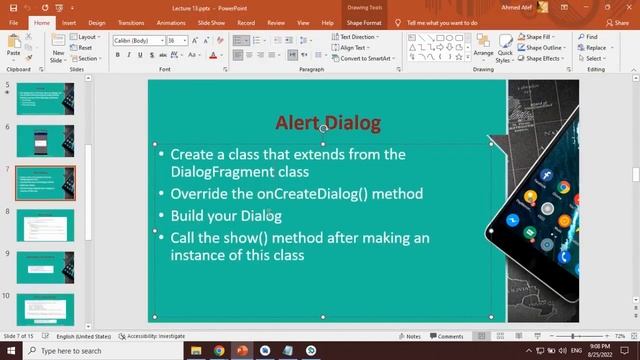Click Find in the Editing group
Viewport: 640px width, 360px height.
pos(588,37)
